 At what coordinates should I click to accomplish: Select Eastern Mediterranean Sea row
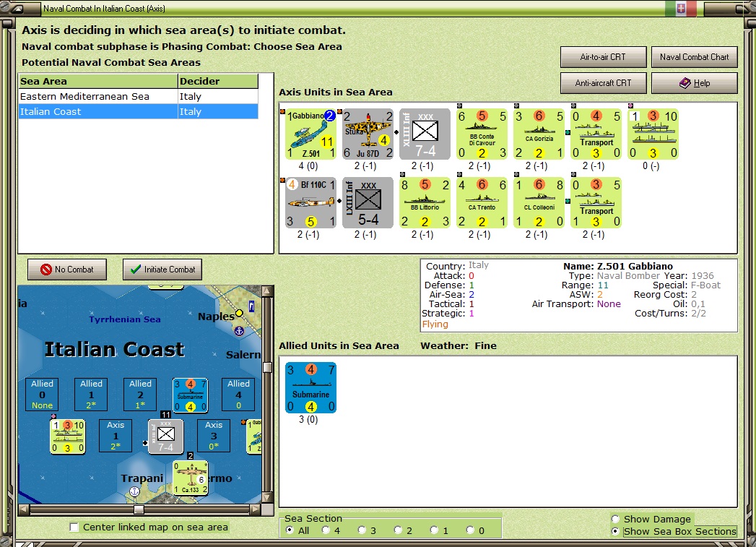[x=139, y=97]
